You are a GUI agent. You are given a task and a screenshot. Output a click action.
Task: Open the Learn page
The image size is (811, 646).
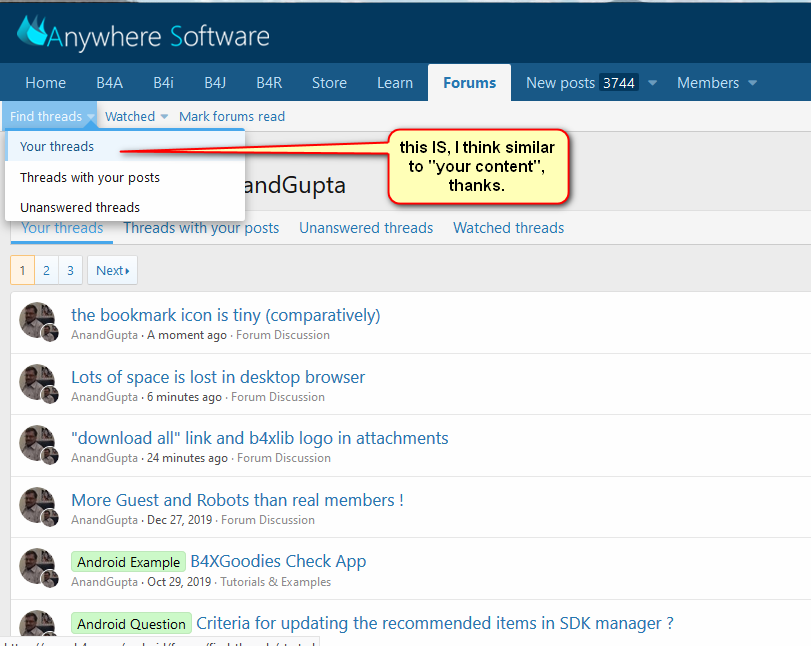395,83
